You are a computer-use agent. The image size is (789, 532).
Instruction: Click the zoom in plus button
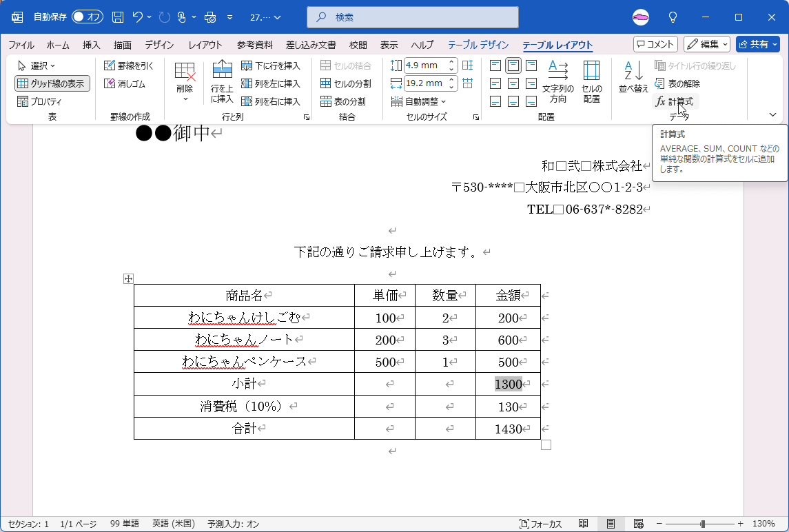(740, 524)
